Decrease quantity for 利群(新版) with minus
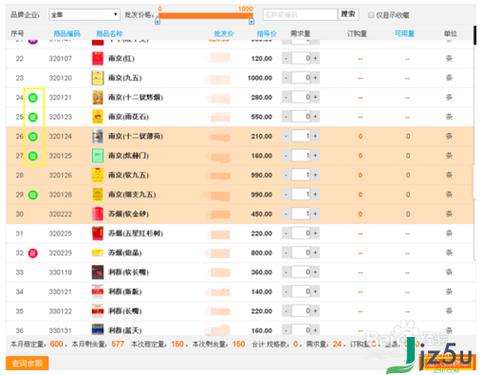Screen dimensions: 484x375 (286, 292)
